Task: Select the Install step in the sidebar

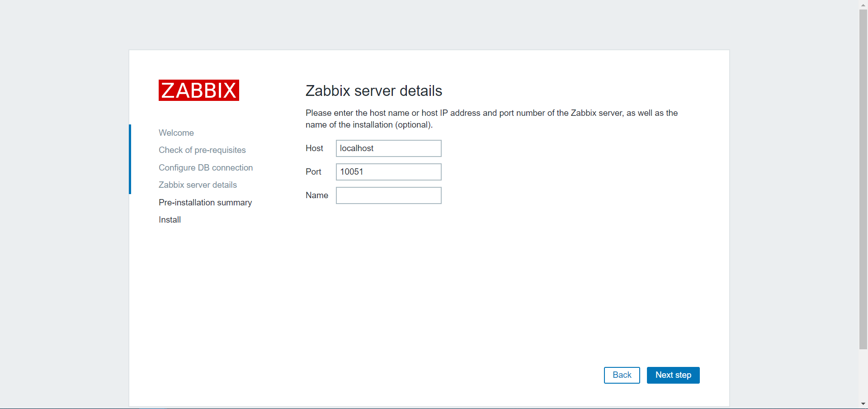Action: tap(170, 220)
